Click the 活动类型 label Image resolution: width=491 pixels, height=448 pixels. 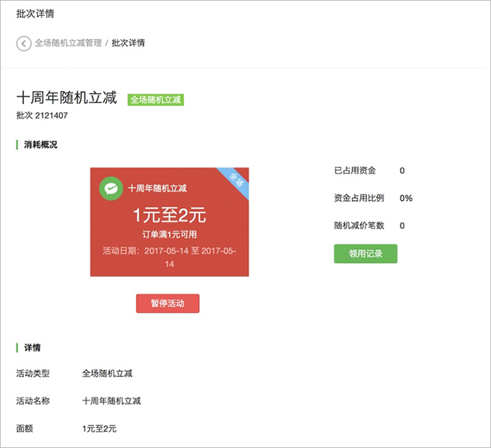point(33,374)
